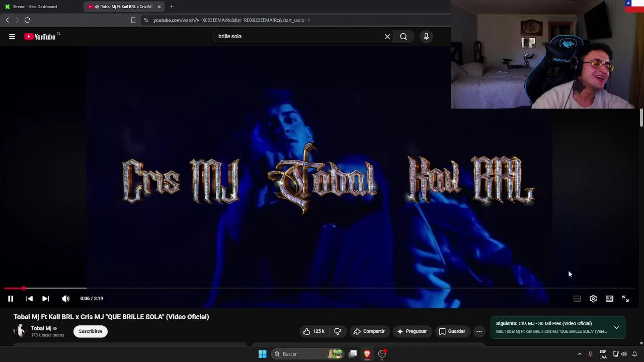Open the YouTube hamburger guide menu
The height and width of the screenshot is (362, 644).
click(x=12, y=37)
